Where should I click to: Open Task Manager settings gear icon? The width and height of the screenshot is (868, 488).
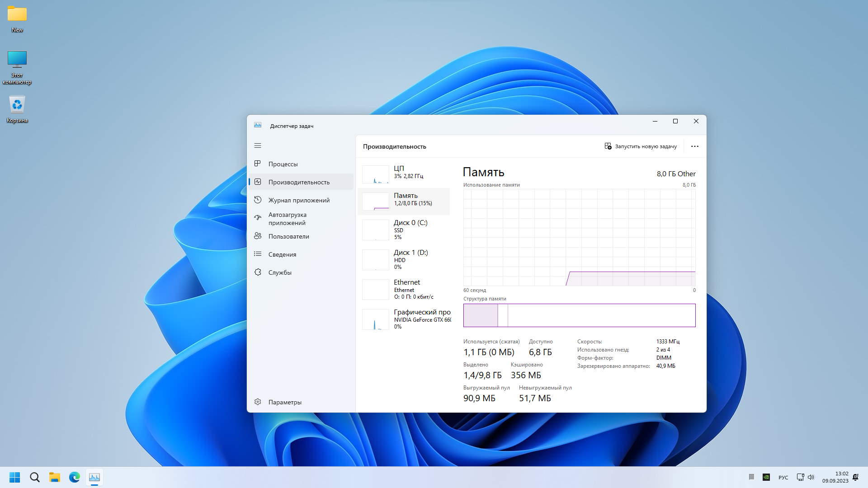click(258, 402)
